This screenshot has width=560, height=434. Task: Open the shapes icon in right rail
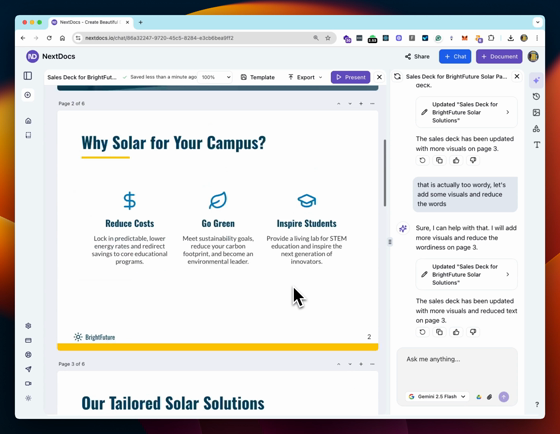tap(536, 129)
